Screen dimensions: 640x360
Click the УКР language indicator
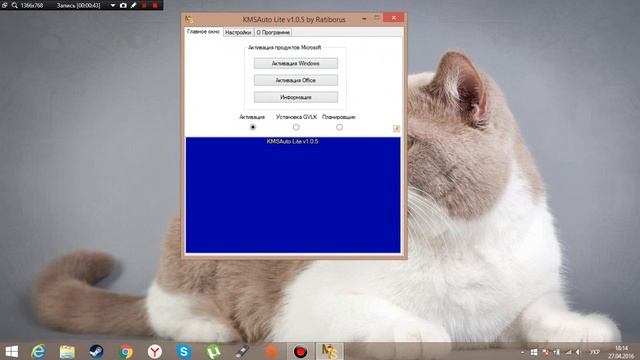[x=594, y=352]
